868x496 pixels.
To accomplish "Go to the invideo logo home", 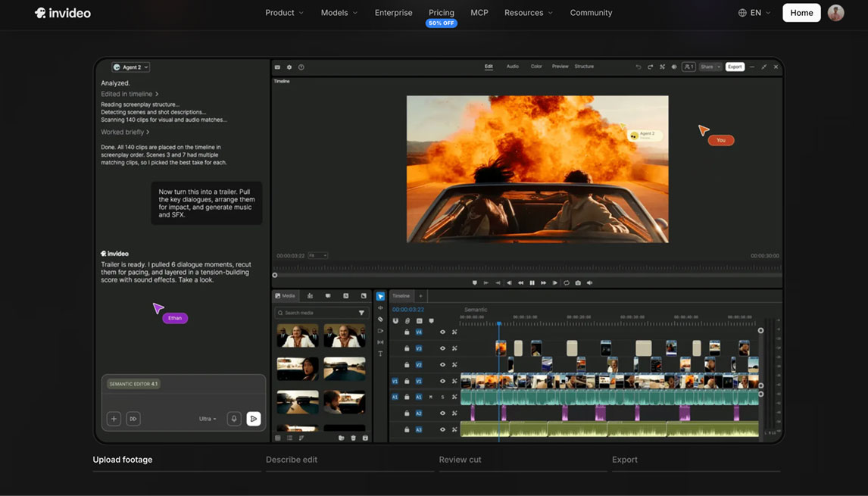I will pyautogui.click(x=63, y=13).
